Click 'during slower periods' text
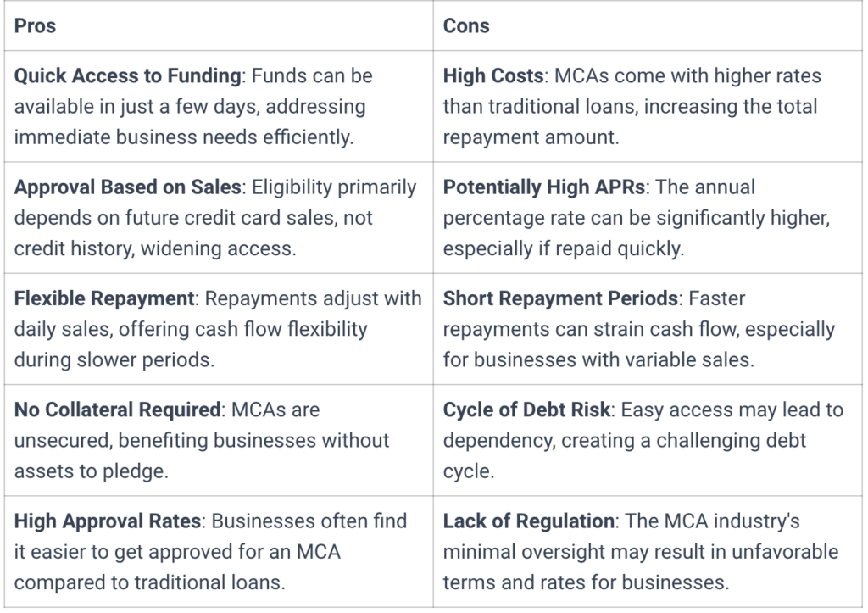The width and height of the screenshot is (868, 613). [114, 360]
